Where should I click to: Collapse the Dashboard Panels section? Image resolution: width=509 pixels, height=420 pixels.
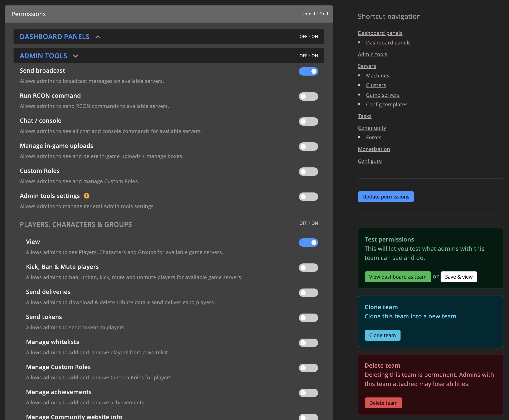[x=98, y=36]
